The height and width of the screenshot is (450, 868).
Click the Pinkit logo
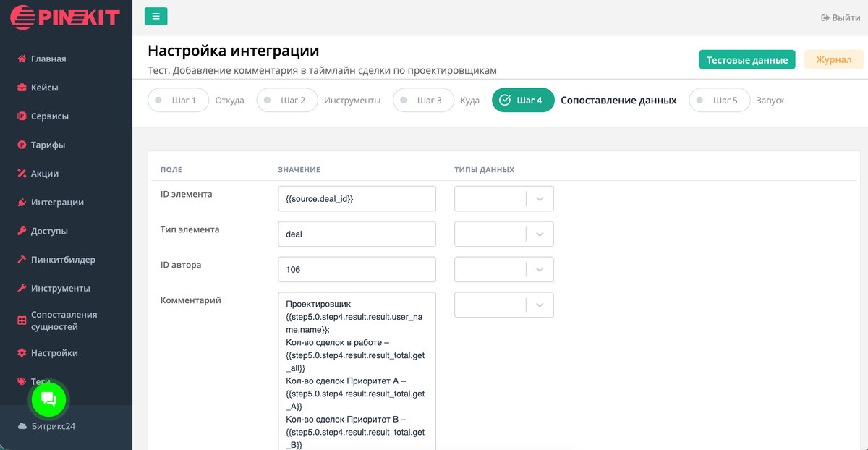click(x=65, y=17)
